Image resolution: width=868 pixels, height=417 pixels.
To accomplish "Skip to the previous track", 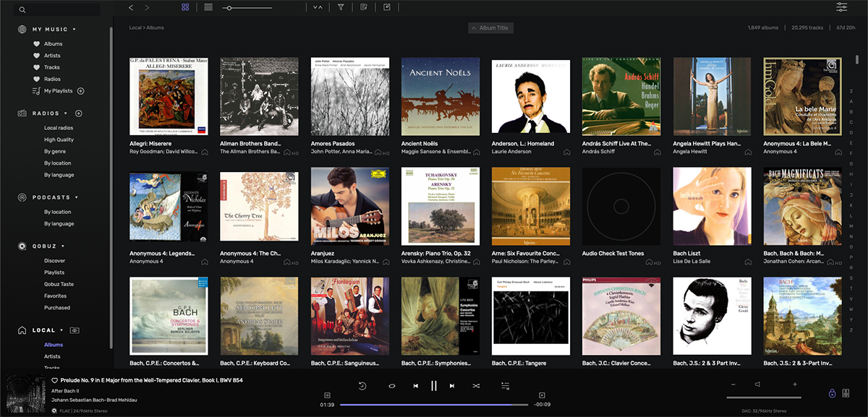I will [x=416, y=386].
